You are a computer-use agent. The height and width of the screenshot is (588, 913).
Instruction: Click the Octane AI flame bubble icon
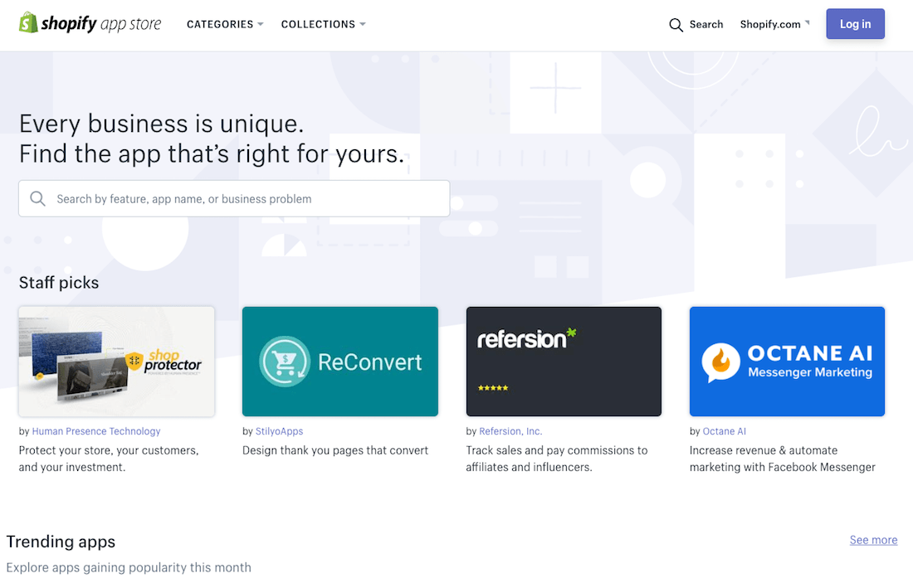tap(720, 362)
